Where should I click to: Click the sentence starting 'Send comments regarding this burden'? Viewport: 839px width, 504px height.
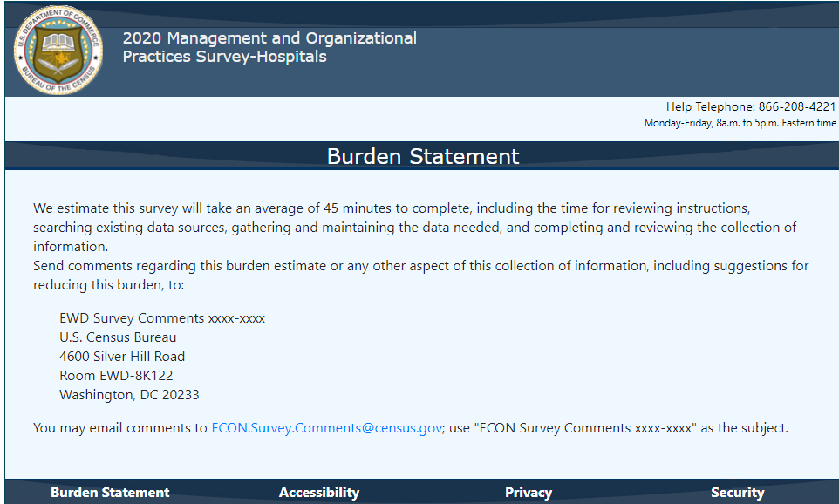click(421, 275)
